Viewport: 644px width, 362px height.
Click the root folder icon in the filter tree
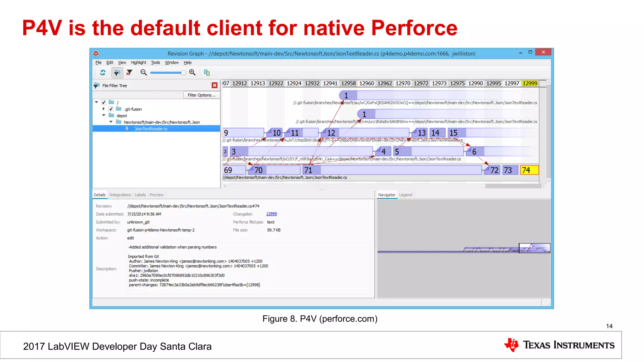[111, 102]
